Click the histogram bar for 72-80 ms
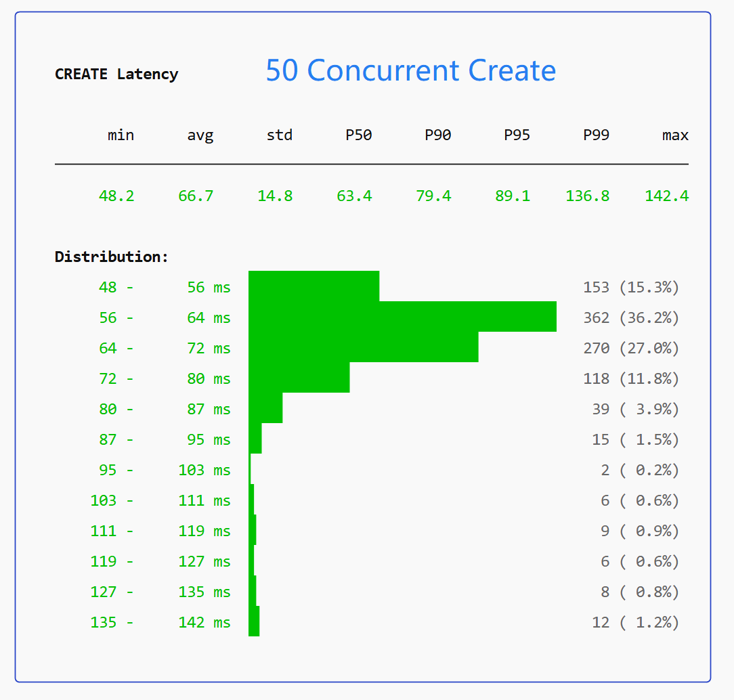This screenshot has height=700, width=734. click(299, 377)
